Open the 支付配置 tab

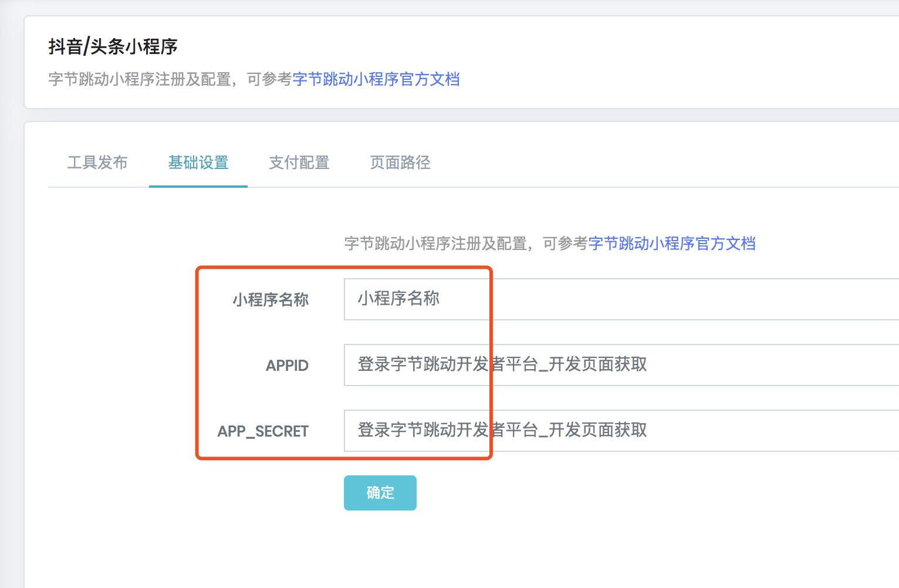tap(299, 163)
